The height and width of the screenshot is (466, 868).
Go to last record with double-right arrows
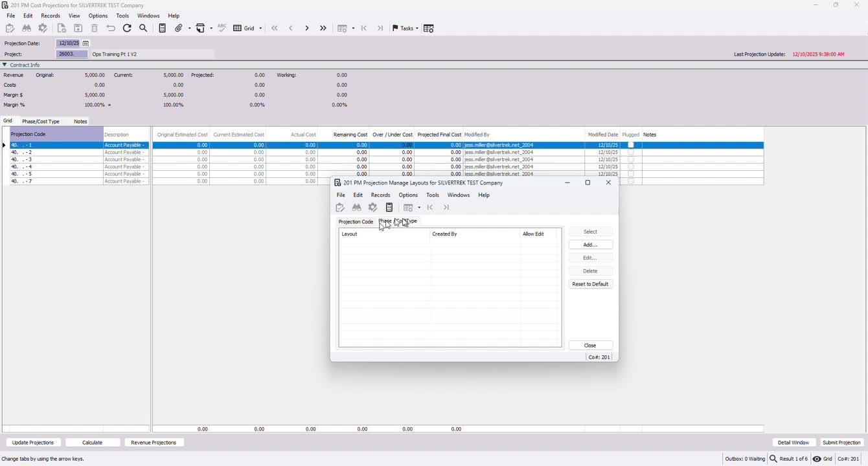(323, 28)
